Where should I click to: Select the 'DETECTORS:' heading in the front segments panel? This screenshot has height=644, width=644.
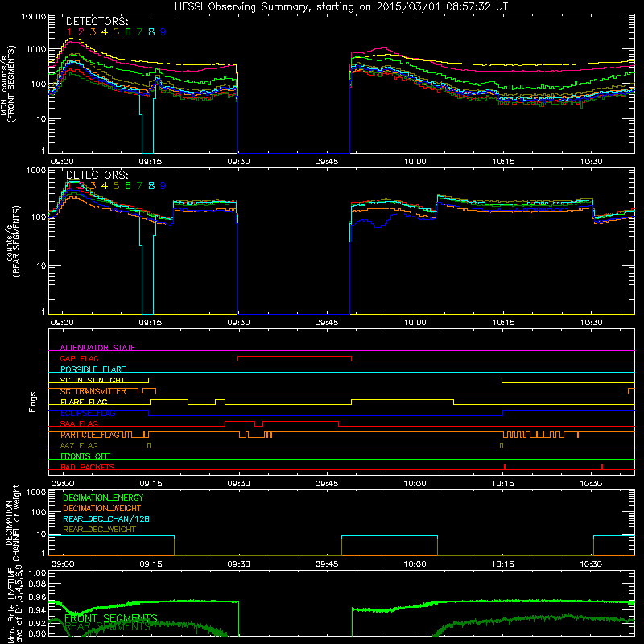(97, 21)
